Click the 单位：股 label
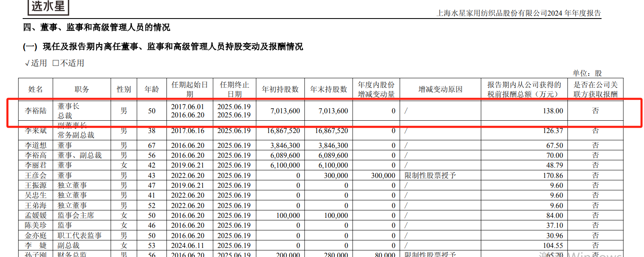This screenshot has width=644, height=257. 587,73
